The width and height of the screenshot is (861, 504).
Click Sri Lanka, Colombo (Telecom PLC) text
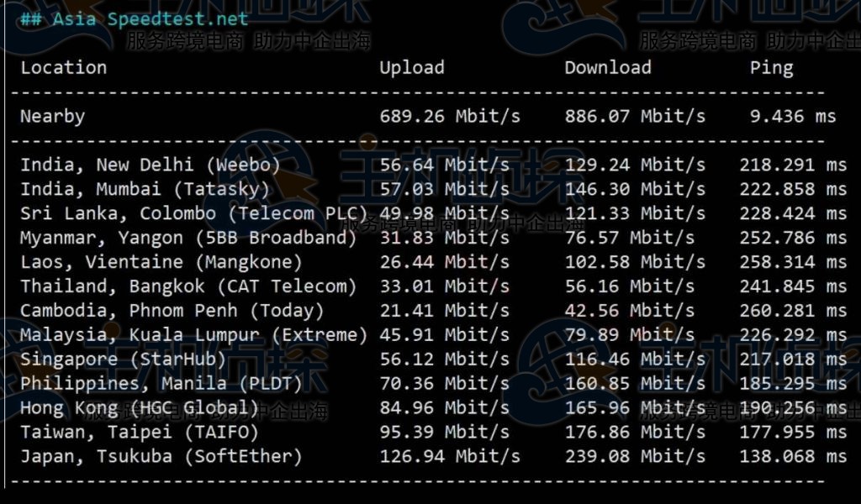pyautogui.click(x=194, y=214)
